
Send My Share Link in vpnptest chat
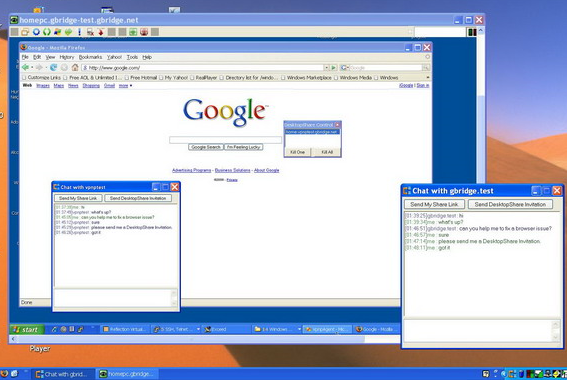click(x=78, y=198)
